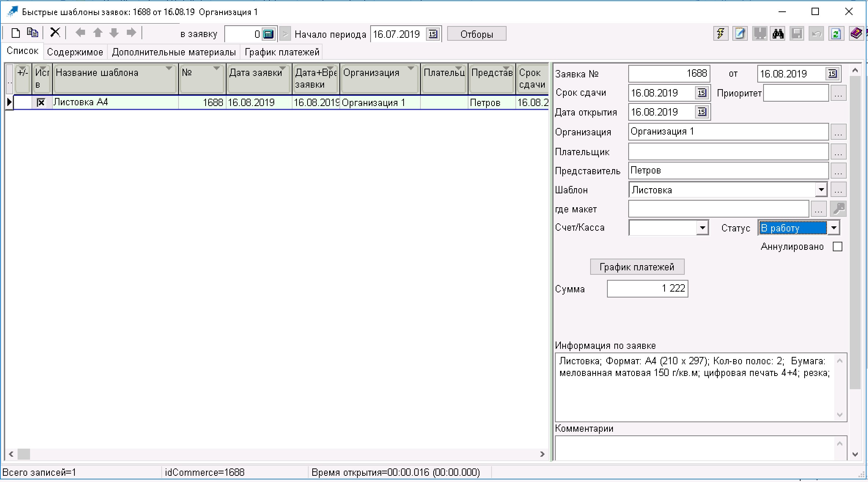868x482 pixels.
Task: Open the Статус dropdown arrow
Action: [x=834, y=228]
